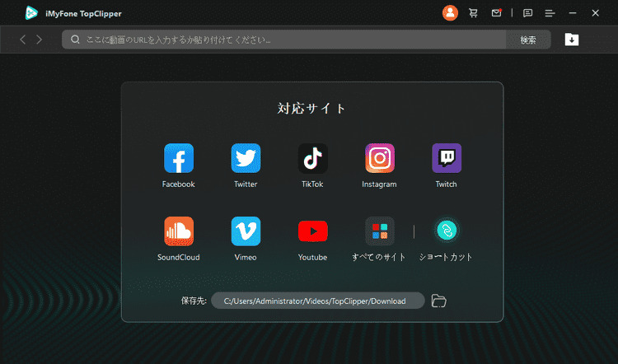This screenshot has height=364, width=618.
Task: Click the 保存先: label
Action: [194, 301]
